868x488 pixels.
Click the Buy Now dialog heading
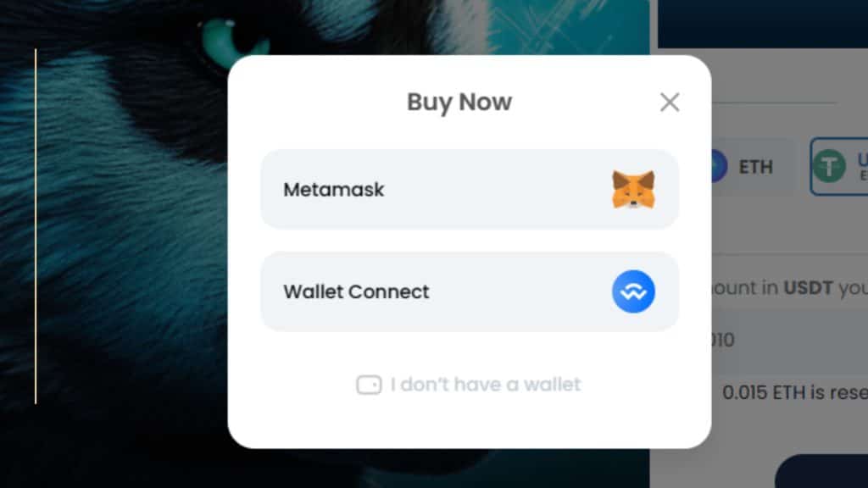click(x=459, y=102)
